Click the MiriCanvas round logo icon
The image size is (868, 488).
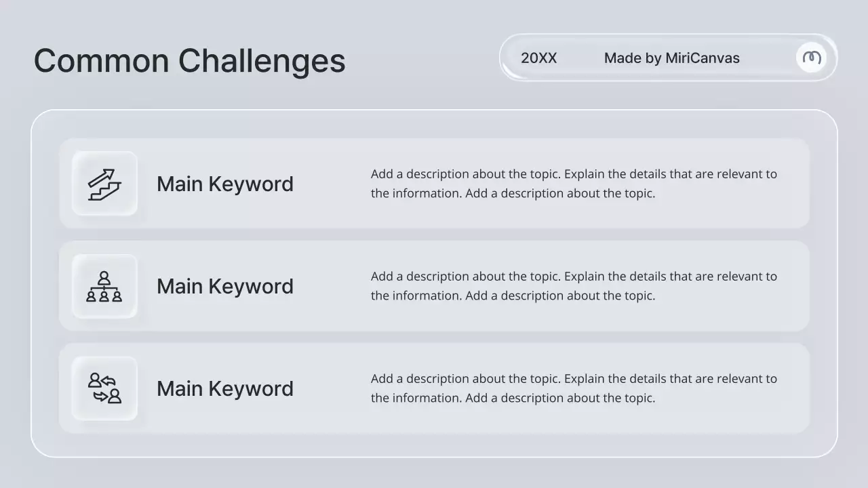[x=812, y=58]
